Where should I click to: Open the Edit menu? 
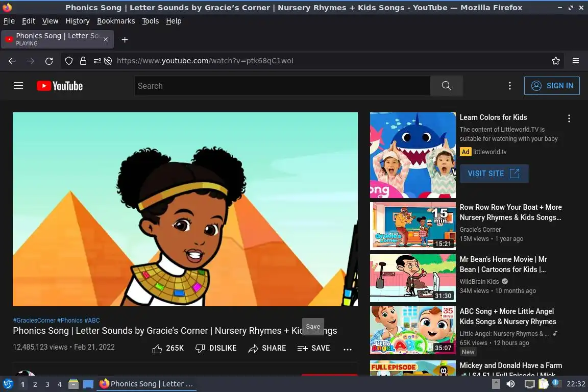pyautogui.click(x=29, y=21)
